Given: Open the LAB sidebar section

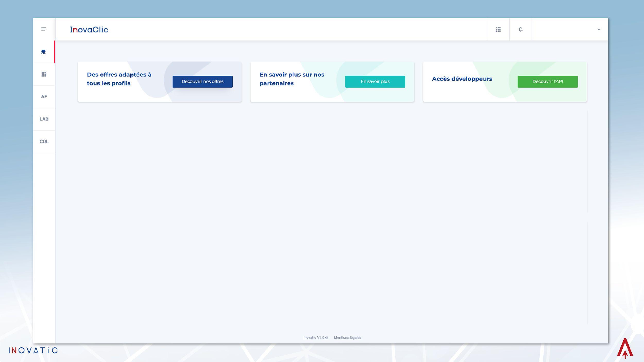Looking at the screenshot, I should (x=44, y=119).
